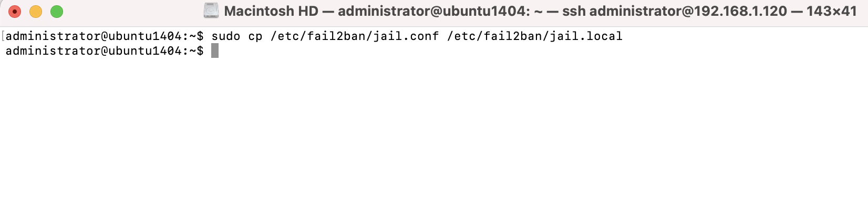The image size is (868, 222).
Task: Click the dollar sign on the second prompt line
Action: point(200,51)
